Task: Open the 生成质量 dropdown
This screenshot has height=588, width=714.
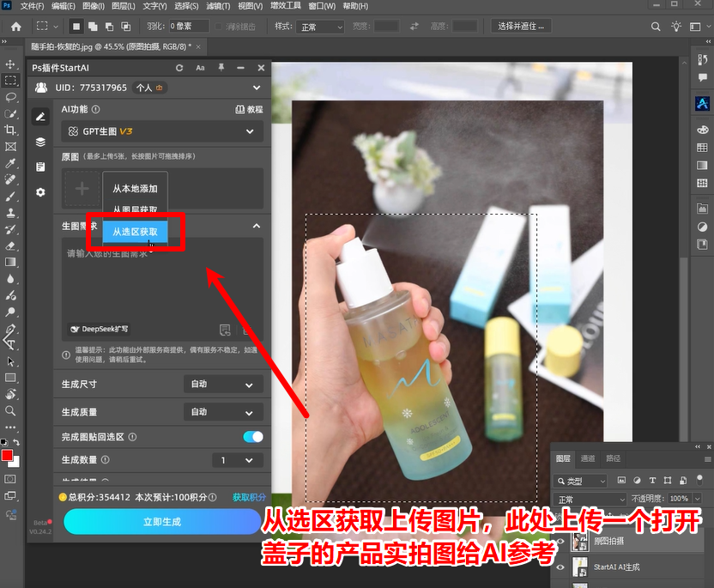Action: tap(223, 412)
